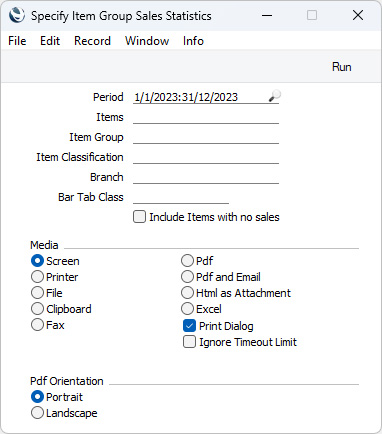Uncheck the Print Dialog checkbox

[189, 326]
